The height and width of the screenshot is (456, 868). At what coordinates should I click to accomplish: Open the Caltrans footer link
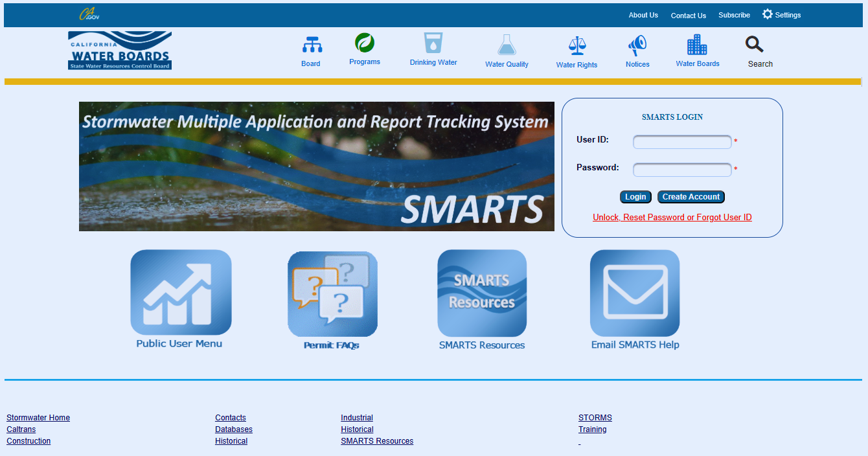[21, 429]
